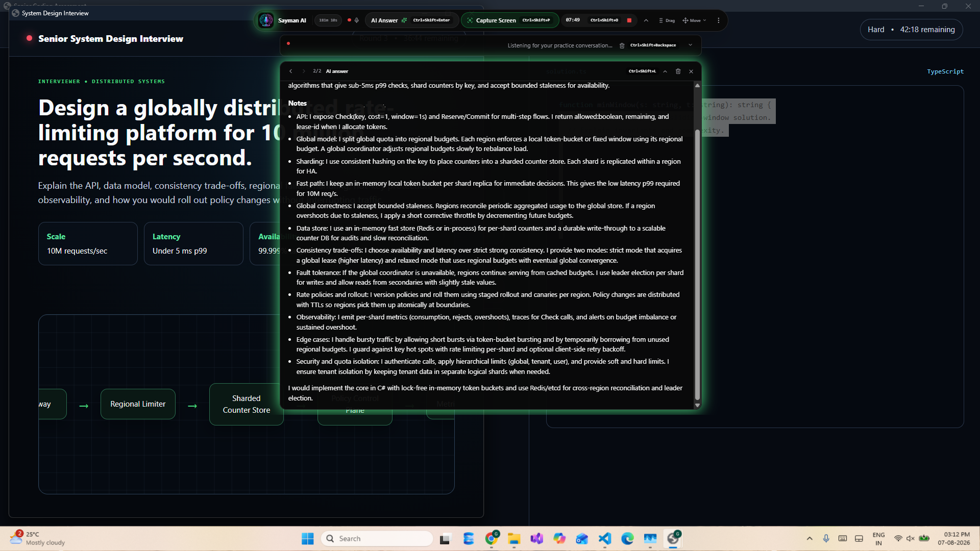Click the Drag handle icon
This screenshot has width=980, height=551.
pos(667,20)
